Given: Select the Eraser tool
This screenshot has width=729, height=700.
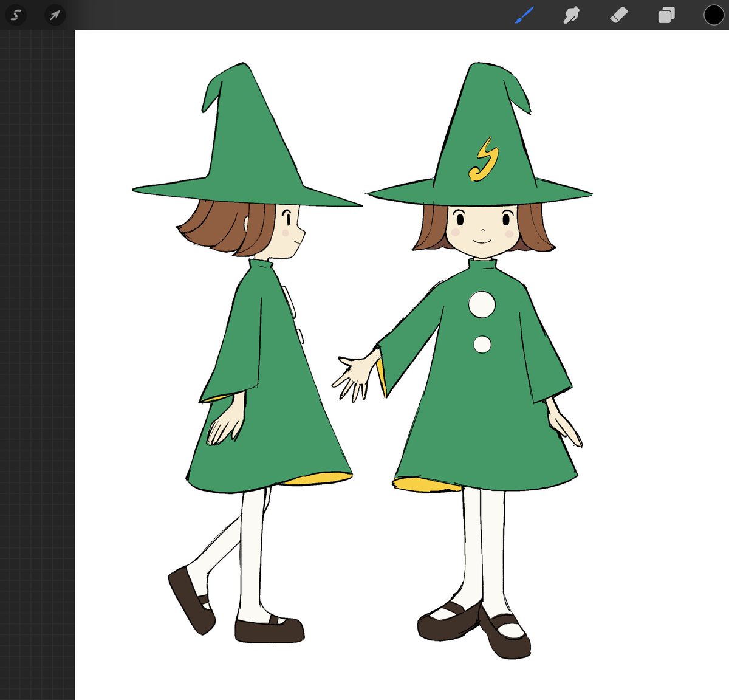Looking at the screenshot, I should pyautogui.click(x=618, y=15).
